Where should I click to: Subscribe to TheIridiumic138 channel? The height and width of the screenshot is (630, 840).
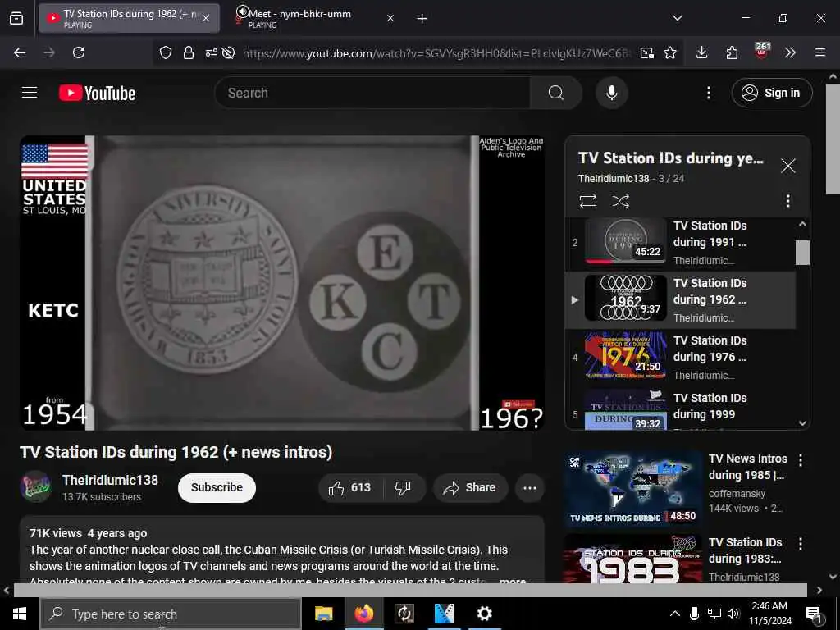pos(217,487)
